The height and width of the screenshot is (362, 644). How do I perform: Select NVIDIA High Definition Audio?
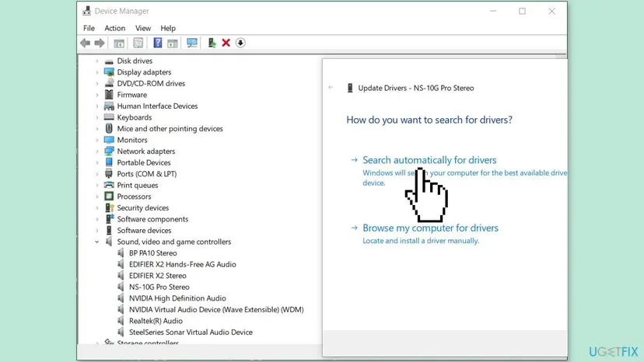(x=177, y=298)
